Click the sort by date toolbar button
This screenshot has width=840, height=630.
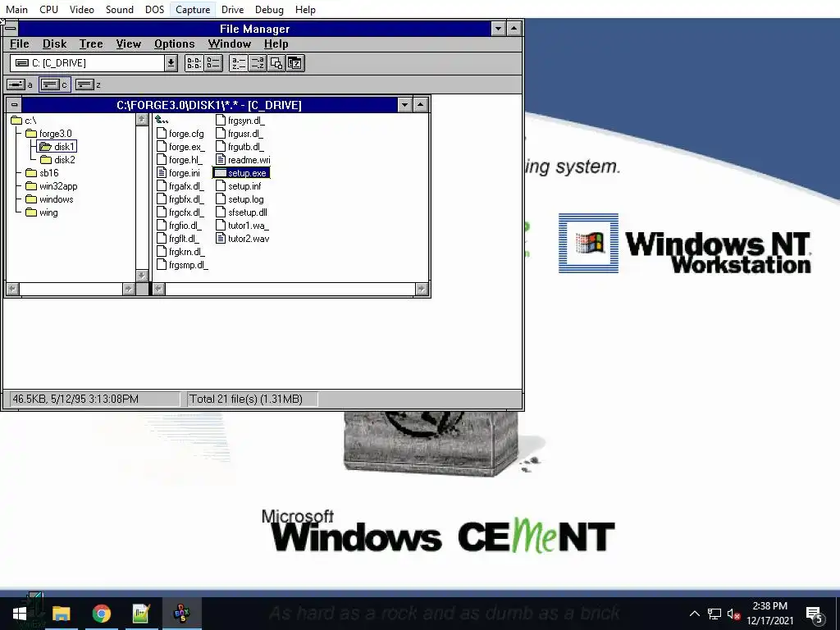295,63
